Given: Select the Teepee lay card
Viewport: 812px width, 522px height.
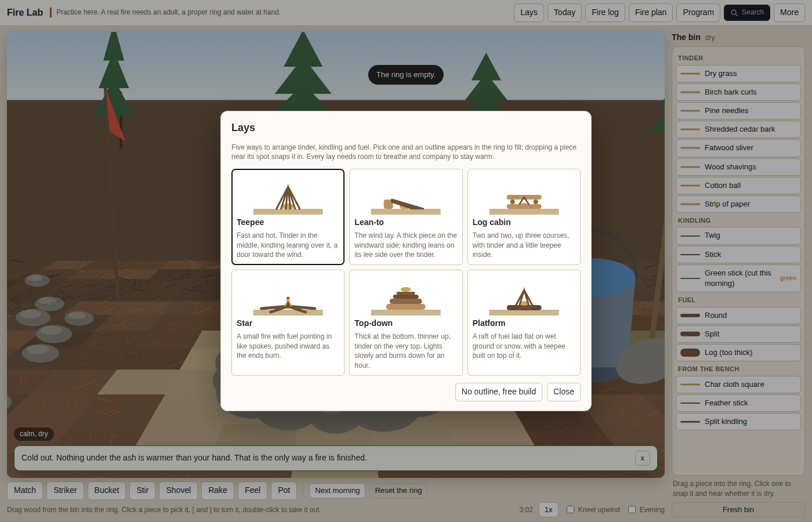Looking at the screenshot, I should [x=288, y=217].
